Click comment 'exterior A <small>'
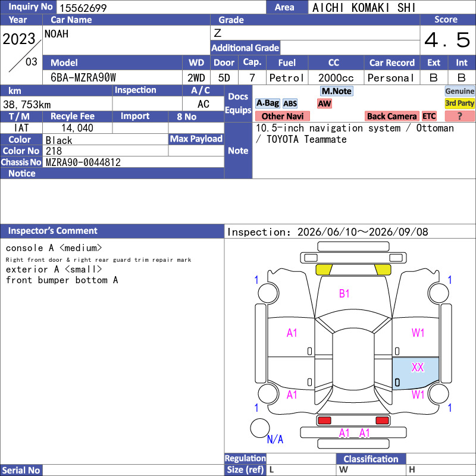The height and width of the screenshot is (476, 476). [x=54, y=270]
